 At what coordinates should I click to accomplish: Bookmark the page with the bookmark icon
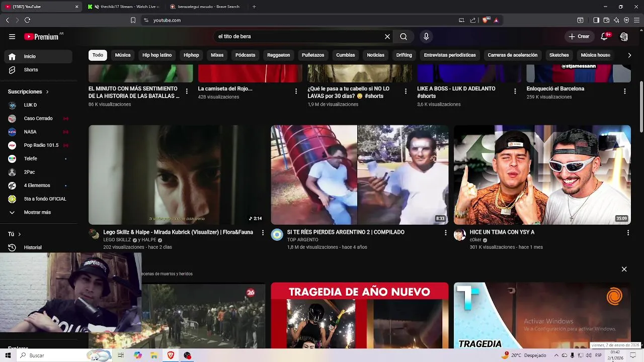click(x=133, y=20)
